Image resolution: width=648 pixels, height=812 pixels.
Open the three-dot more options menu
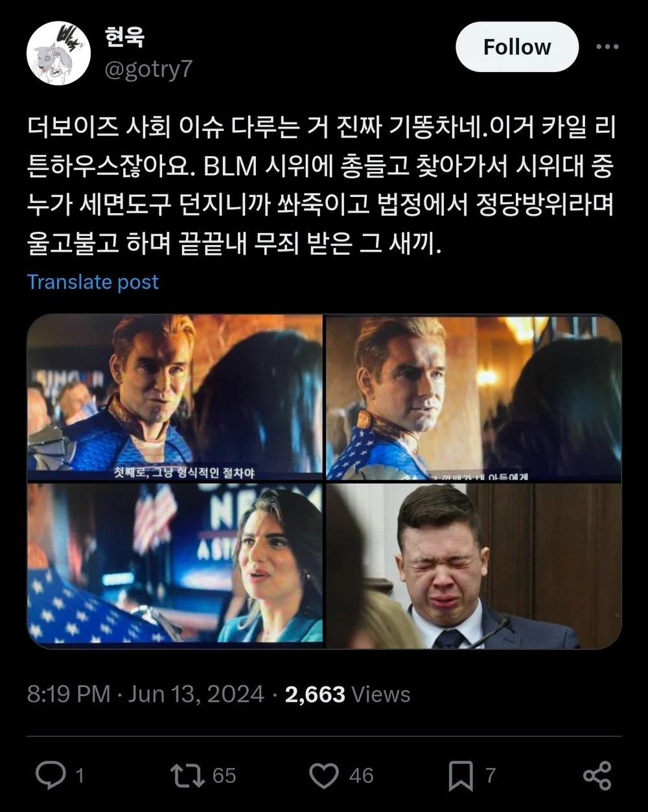[607, 47]
